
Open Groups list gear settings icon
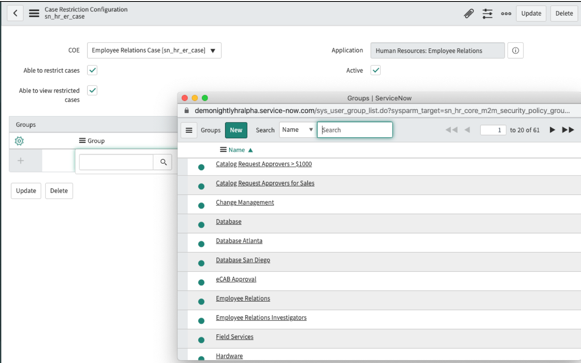click(19, 141)
